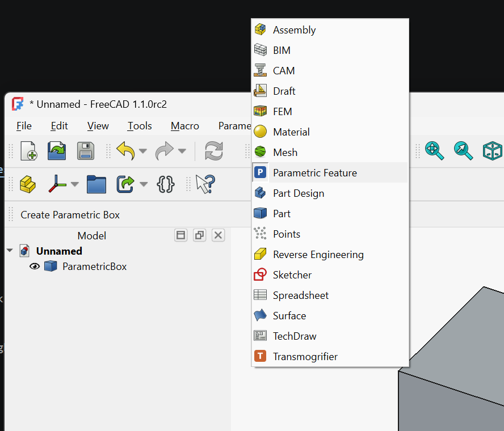The width and height of the screenshot is (504, 431).
Task: Open the Tools menu
Action: click(x=140, y=126)
